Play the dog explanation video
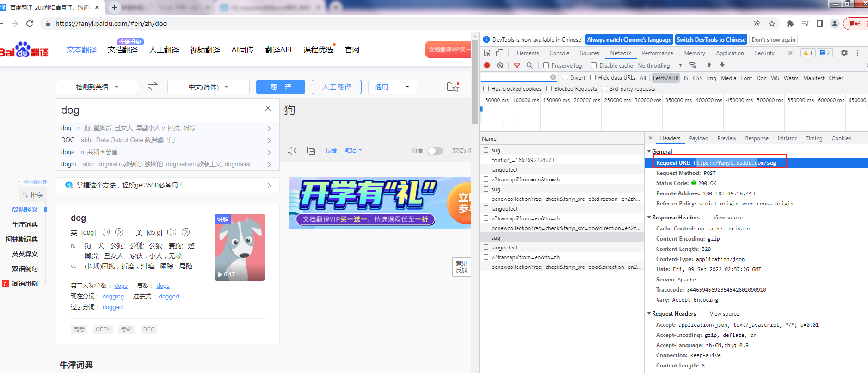The width and height of the screenshot is (868, 373). [x=220, y=274]
